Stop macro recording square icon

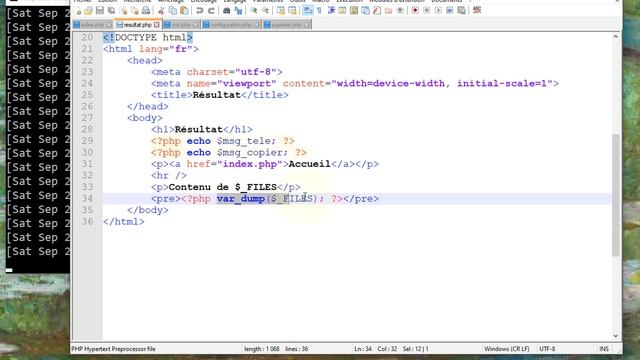tap(427, 11)
